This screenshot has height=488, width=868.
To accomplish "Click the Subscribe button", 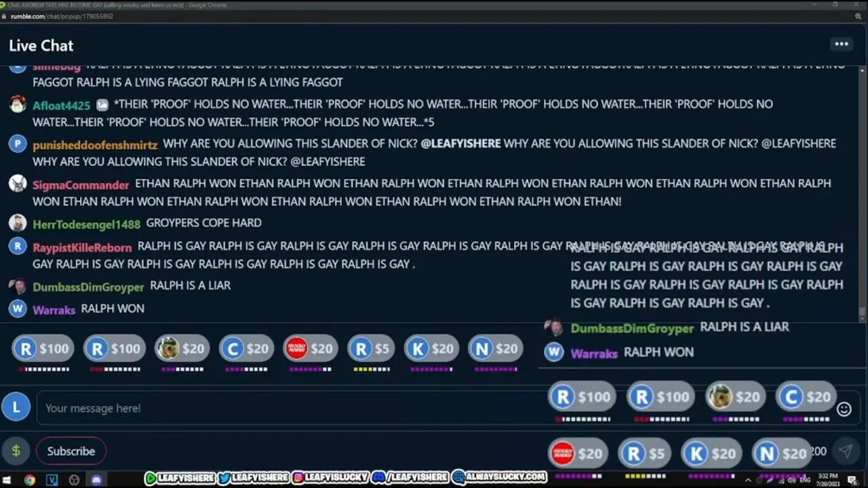I will 71,451.
